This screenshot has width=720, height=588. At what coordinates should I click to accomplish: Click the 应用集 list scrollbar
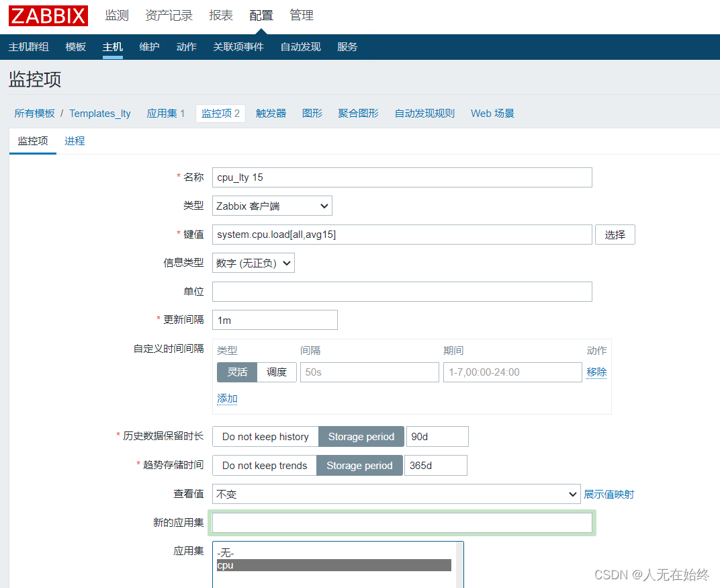click(459, 565)
